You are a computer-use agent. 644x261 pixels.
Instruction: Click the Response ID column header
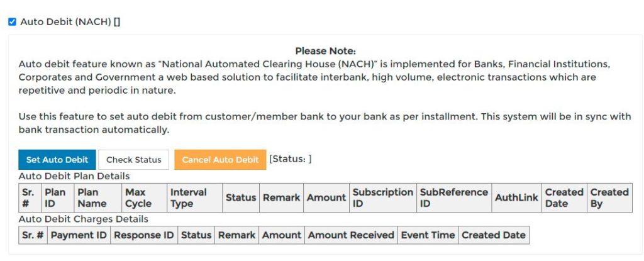144,235
